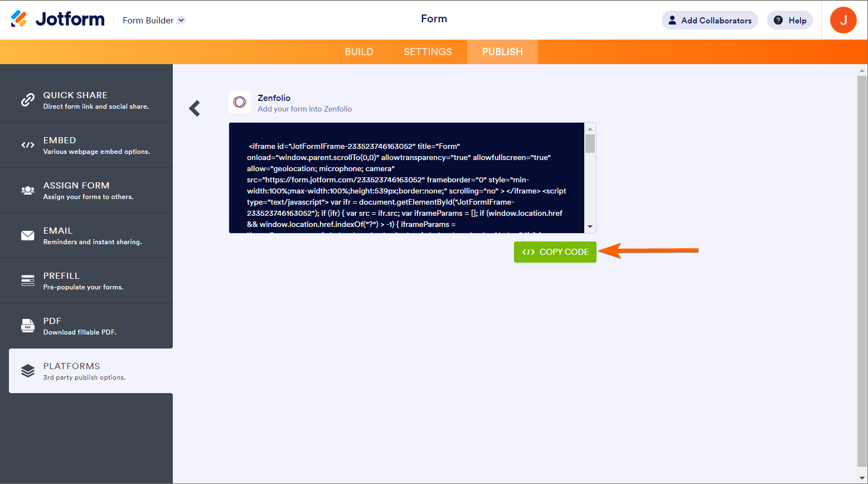Expand the Form Builder dropdown arrow
868x484 pixels.
click(181, 20)
